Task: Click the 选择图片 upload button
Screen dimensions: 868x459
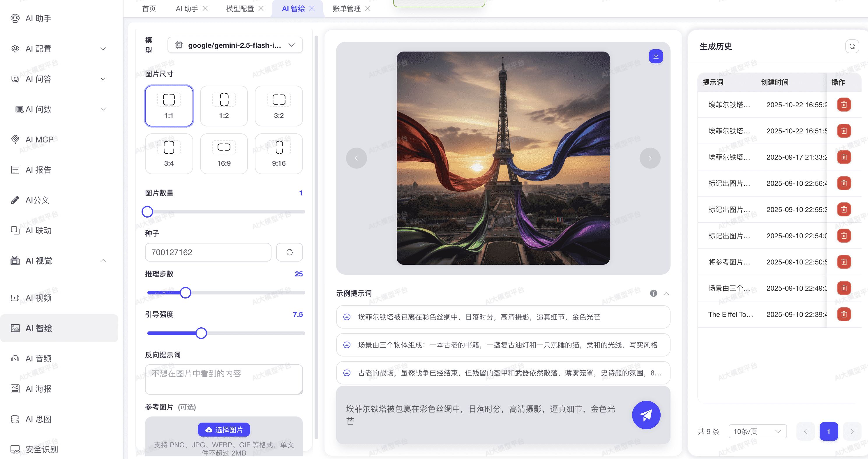Action: 224,430
